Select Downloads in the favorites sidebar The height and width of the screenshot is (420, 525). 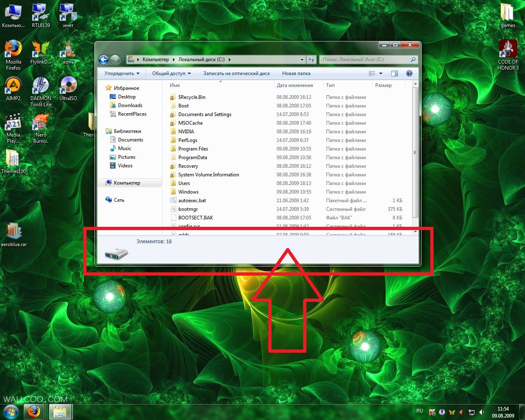130,105
